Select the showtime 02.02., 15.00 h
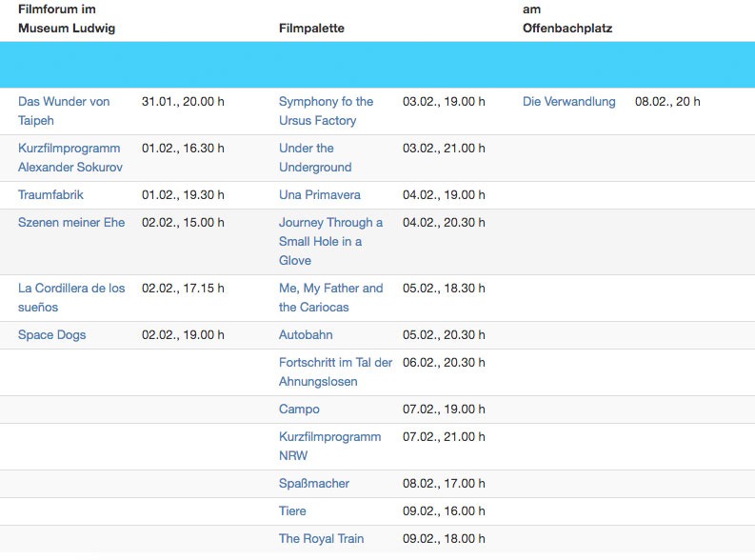The image size is (755, 560). [183, 223]
